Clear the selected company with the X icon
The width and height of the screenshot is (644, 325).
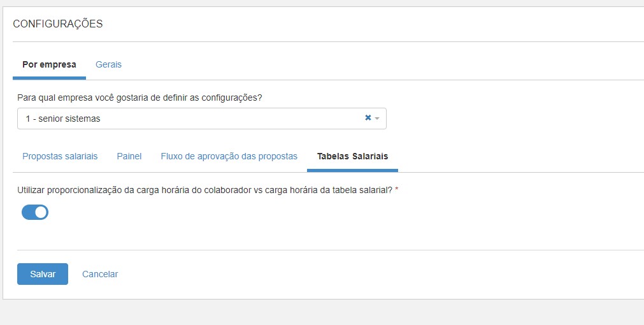[x=368, y=118]
